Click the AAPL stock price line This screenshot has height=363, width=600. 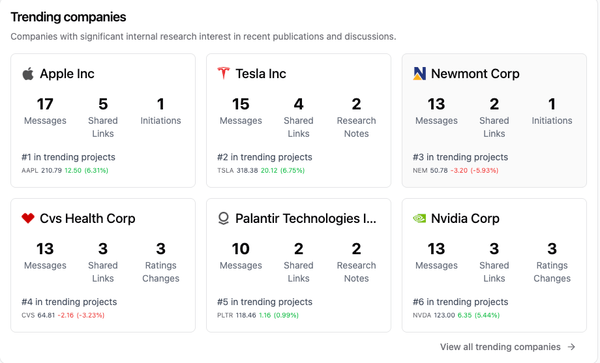click(65, 171)
